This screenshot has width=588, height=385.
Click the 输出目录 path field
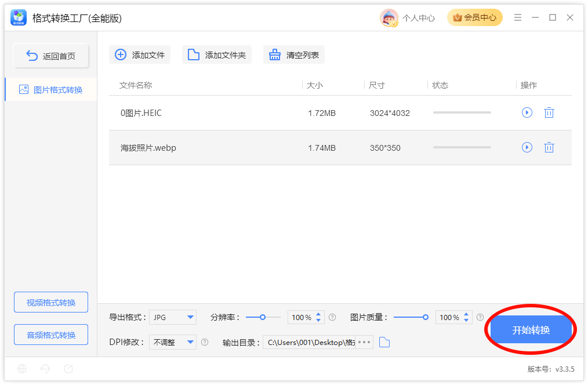pyautogui.click(x=310, y=342)
